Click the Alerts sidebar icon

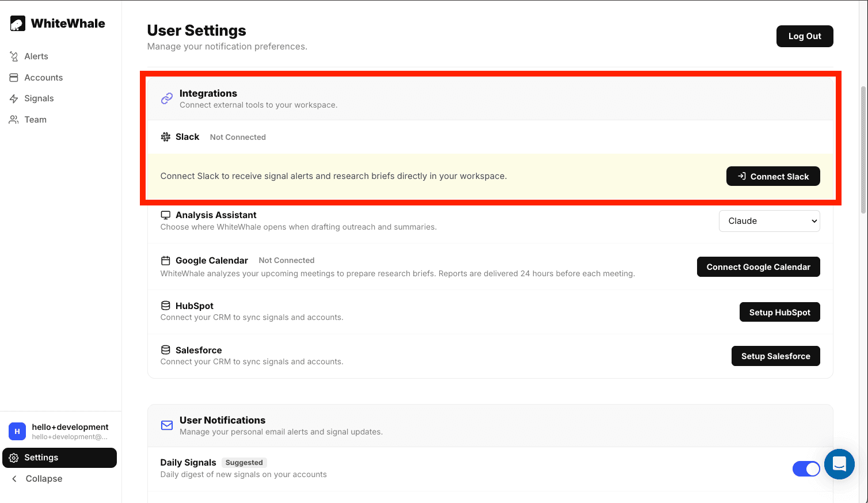pos(14,56)
